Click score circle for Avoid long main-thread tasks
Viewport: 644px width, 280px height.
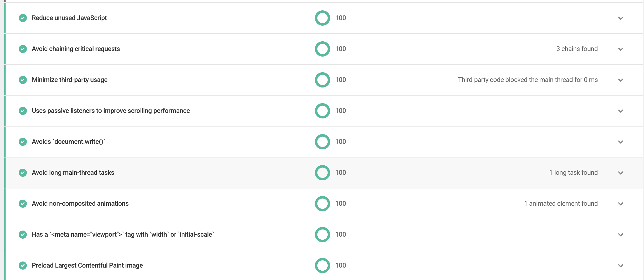[x=322, y=173]
